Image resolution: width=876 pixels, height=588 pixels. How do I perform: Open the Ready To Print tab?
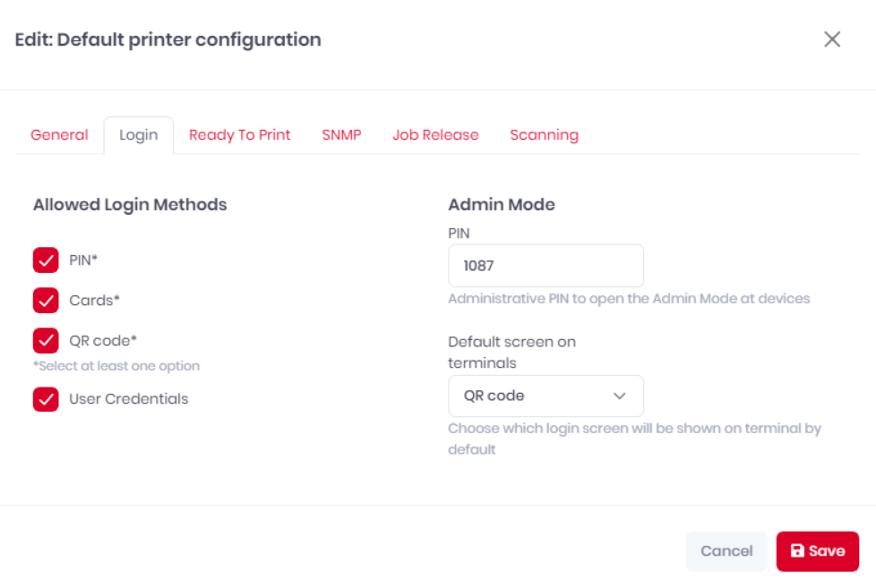coord(240,135)
